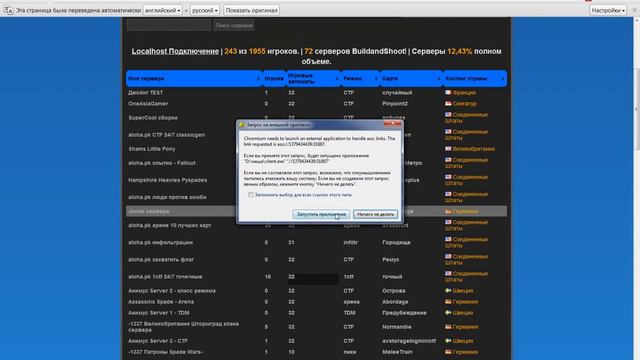Sort by host country column header
This screenshot has height=360, width=640.
[x=475, y=78]
